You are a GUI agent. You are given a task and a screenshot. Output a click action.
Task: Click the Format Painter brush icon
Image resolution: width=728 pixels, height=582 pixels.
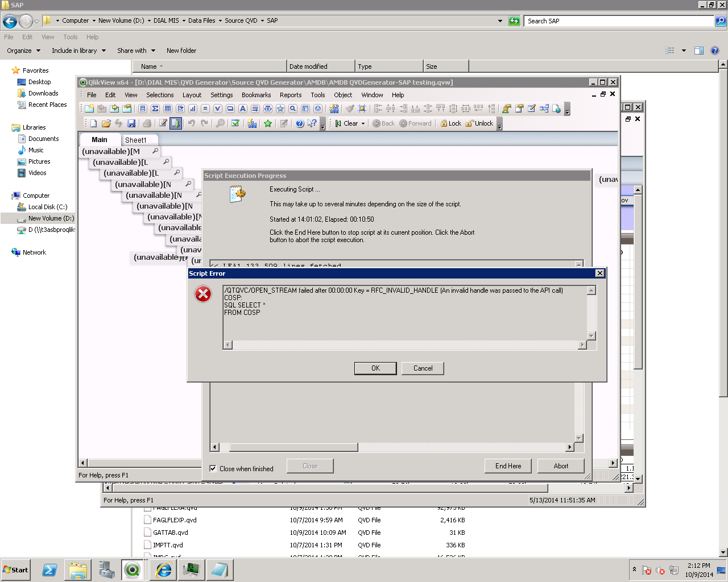point(350,109)
